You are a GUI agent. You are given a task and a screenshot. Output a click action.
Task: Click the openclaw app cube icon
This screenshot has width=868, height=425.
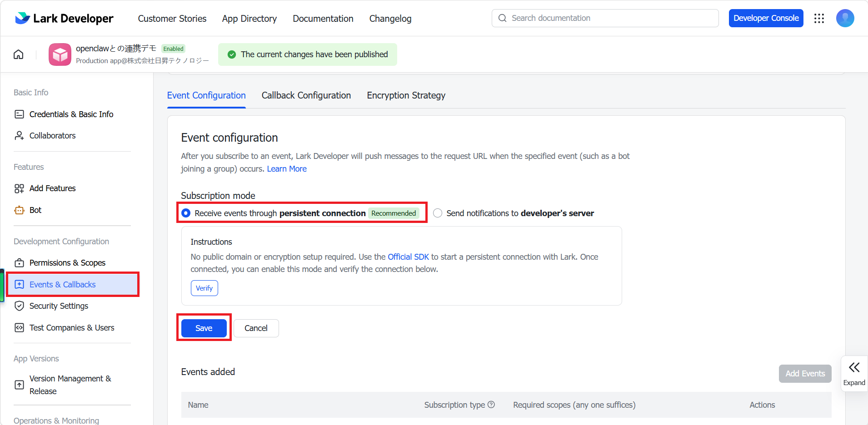pyautogui.click(x=60, y=54)
